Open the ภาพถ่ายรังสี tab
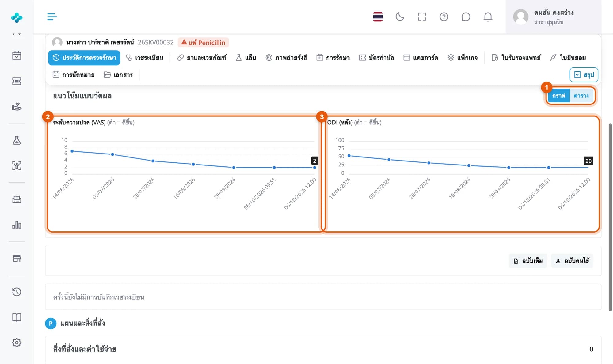Screen dimensions: 613x364 [x=286, y=58]
